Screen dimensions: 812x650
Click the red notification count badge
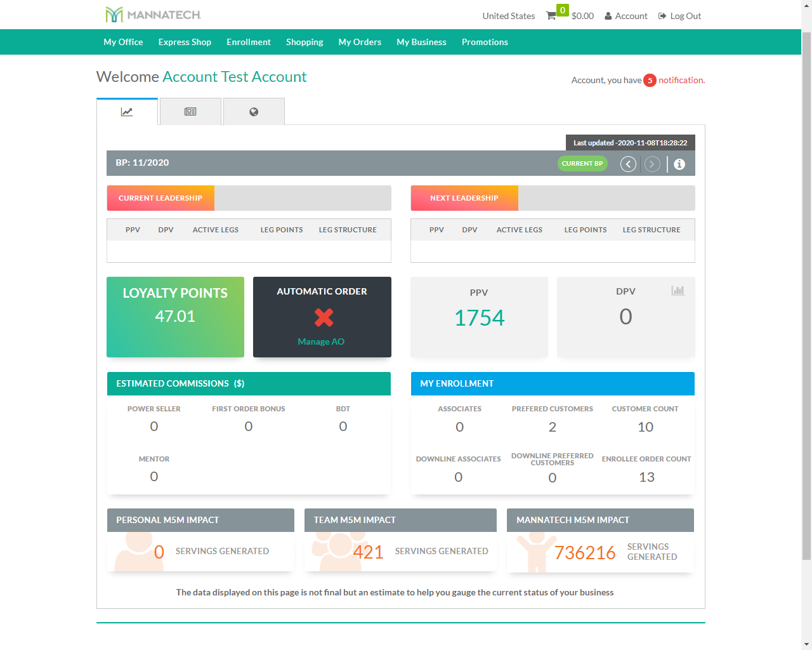tap(650, 80)
